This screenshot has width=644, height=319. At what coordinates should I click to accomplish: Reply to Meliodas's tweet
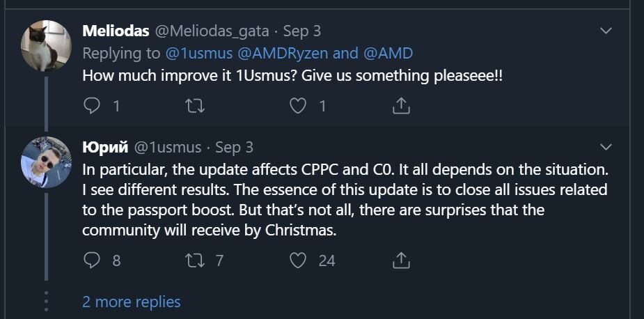pyautogui.click(x=92, y=107)
